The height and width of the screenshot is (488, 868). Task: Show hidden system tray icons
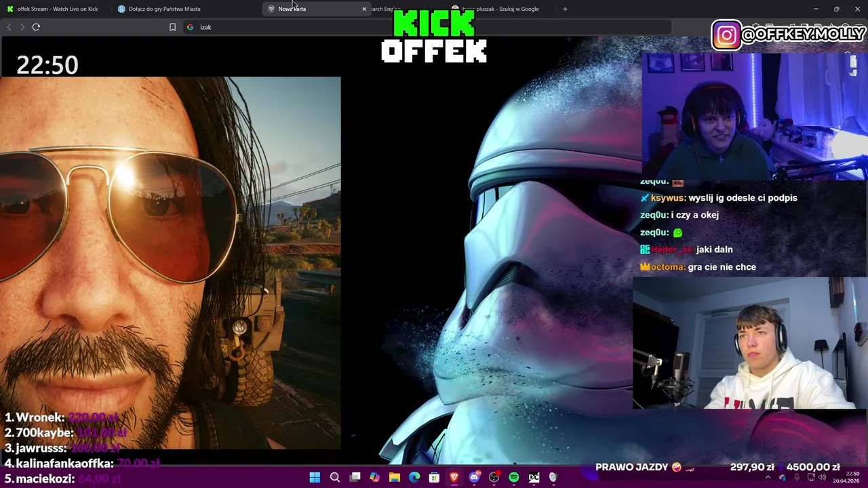768,478
